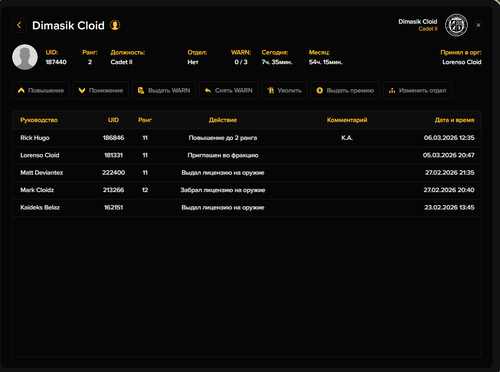Click the Снять WARN button

coord(229,90)
